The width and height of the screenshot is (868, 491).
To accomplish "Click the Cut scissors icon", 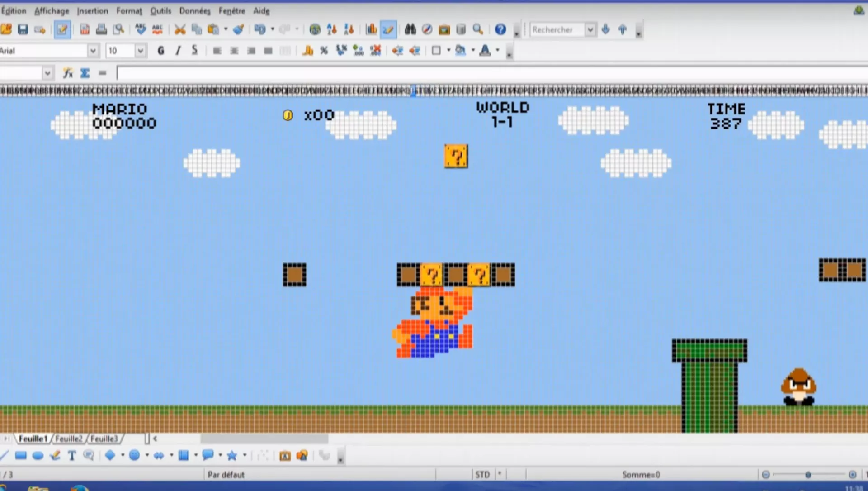I will [180, 30].
